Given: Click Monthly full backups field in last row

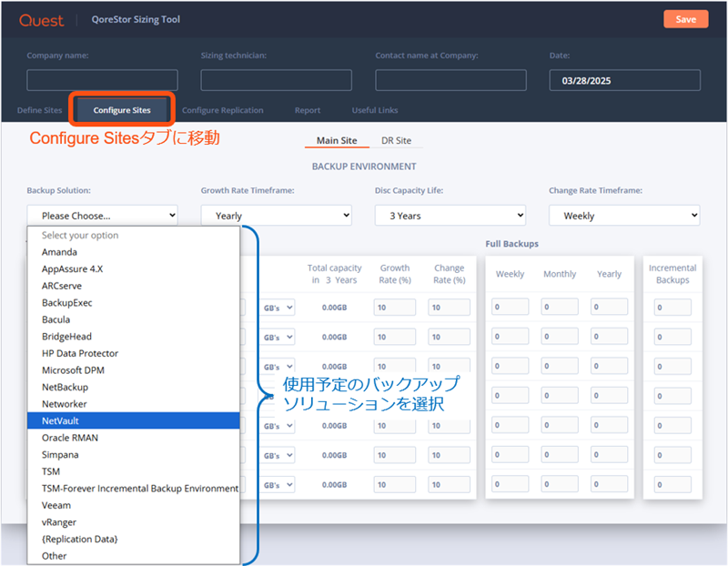Looking at the screenshot, I should tap(560, 484).
